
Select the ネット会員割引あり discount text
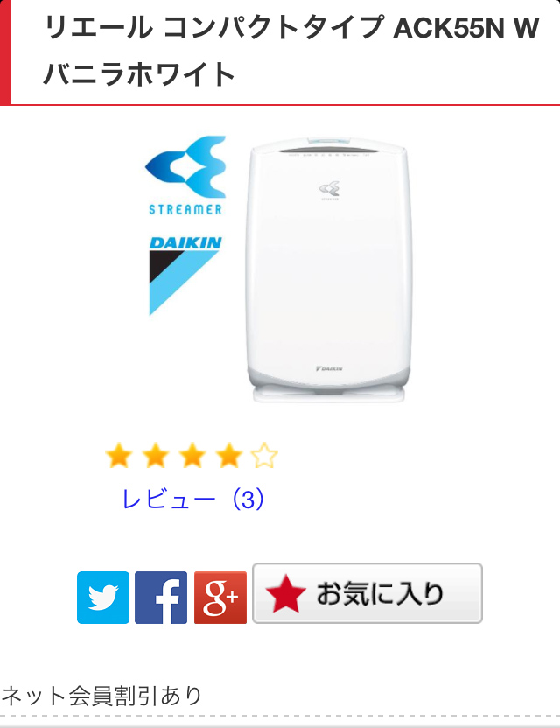click(101, 696)
